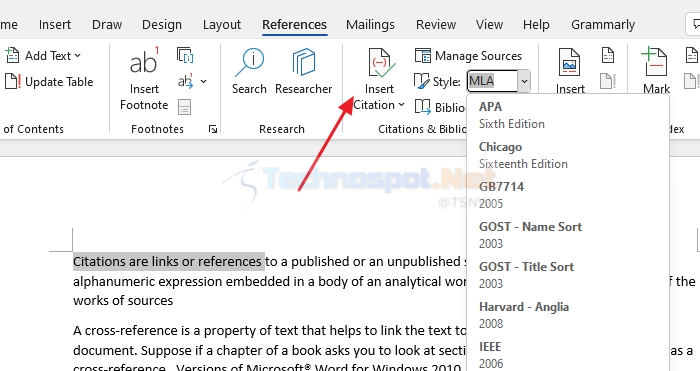Expand the Next Footnote dropdown arrow
The width and height of the screenshot is (700, 371).
pyautogui.click(x=204, y=81)
